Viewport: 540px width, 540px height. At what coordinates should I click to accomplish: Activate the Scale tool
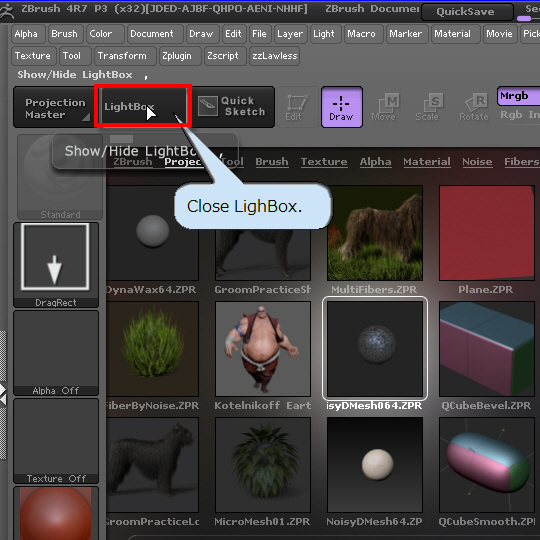[428, 107]
